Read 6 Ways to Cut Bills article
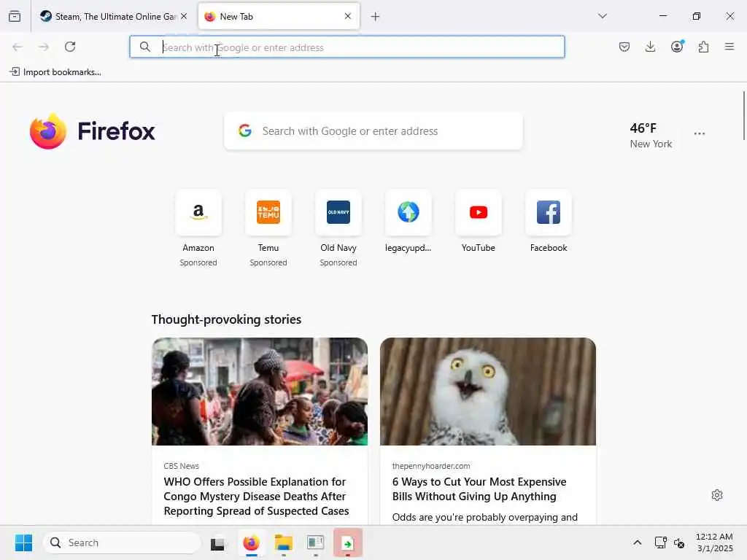 [x=479, y=489]
